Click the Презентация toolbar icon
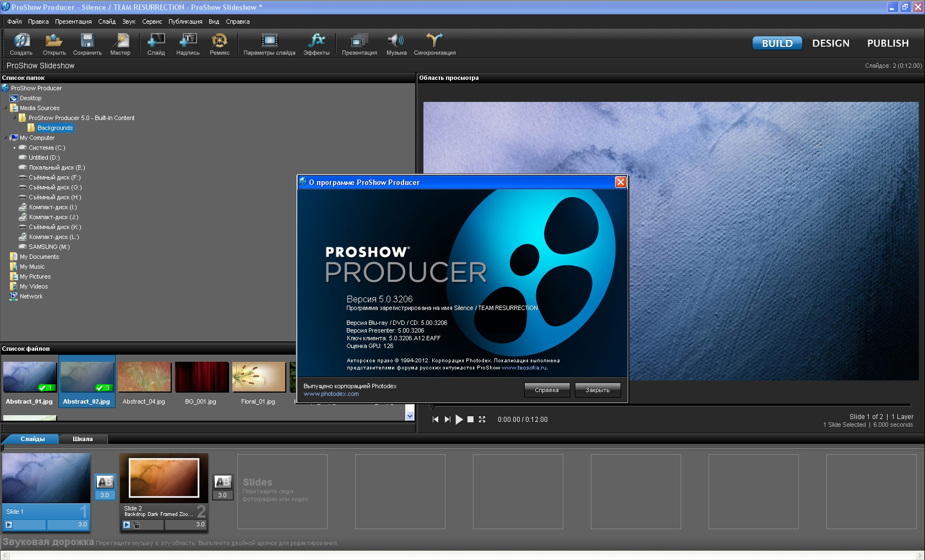This screenshot has width=925, height=560. point(359,44)
